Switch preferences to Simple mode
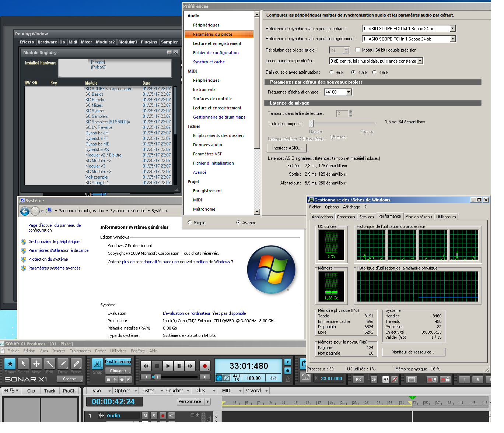 tap(190, 223)
